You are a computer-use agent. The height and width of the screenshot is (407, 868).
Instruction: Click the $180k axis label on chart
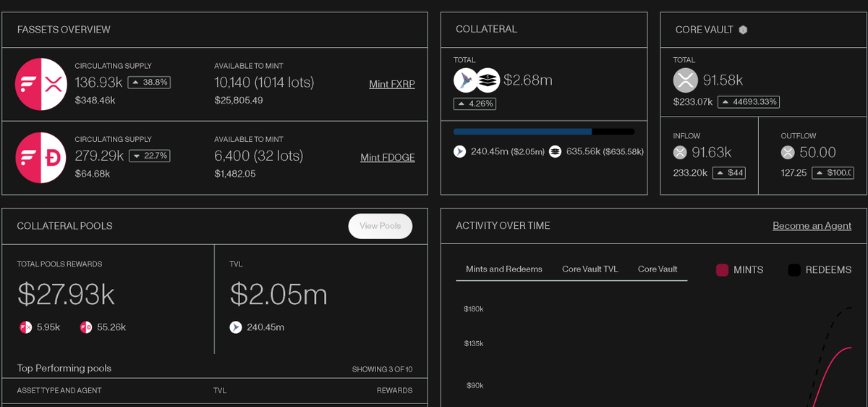click(x=474, y=309)
